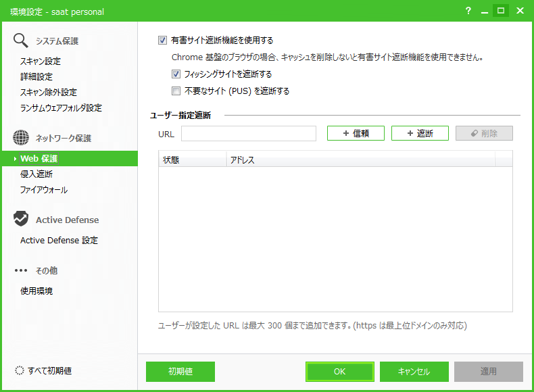Click the magnifier icon for システム保護

point(21,41)
